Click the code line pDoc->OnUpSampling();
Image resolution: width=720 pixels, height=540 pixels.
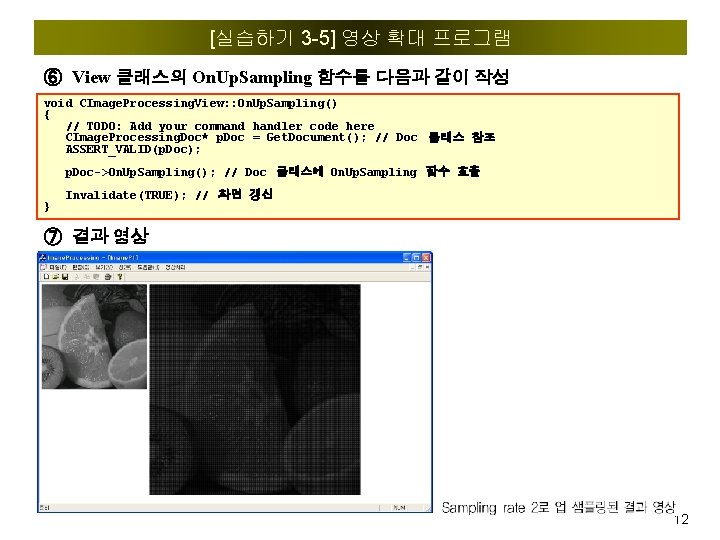[272, 172]
